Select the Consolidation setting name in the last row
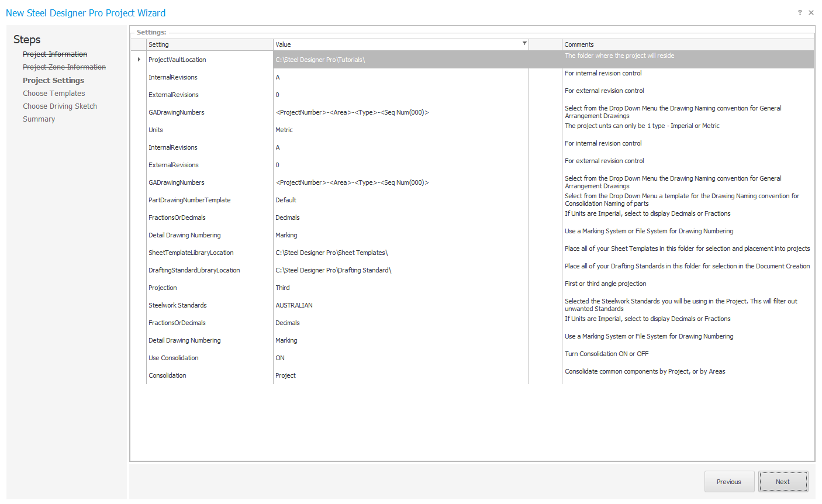Image resolution: width=822 pixels, height=504 pixels. point(167,375)
